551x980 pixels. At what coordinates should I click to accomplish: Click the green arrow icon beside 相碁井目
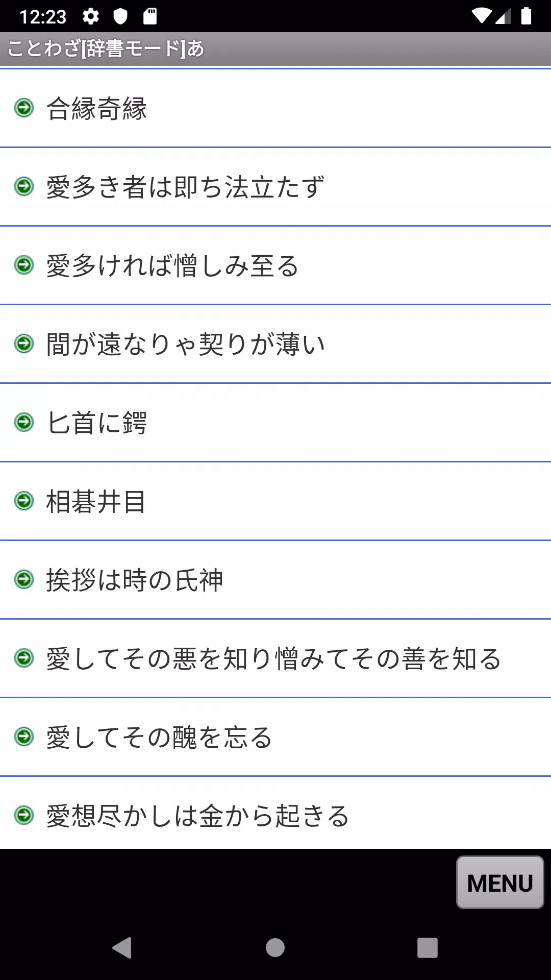tap(24, 501)
